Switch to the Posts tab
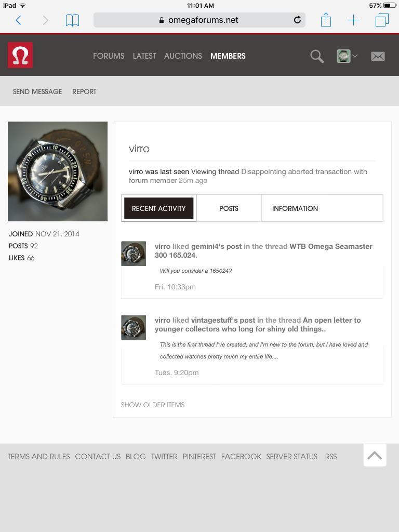Screen dimensions: 399x532 pyautogui.click(x=229, y=208)
